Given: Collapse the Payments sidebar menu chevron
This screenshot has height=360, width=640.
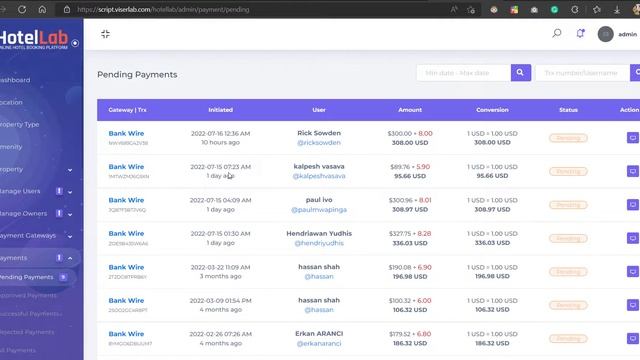Looking at the screenshot, I should tap(70, 258).
